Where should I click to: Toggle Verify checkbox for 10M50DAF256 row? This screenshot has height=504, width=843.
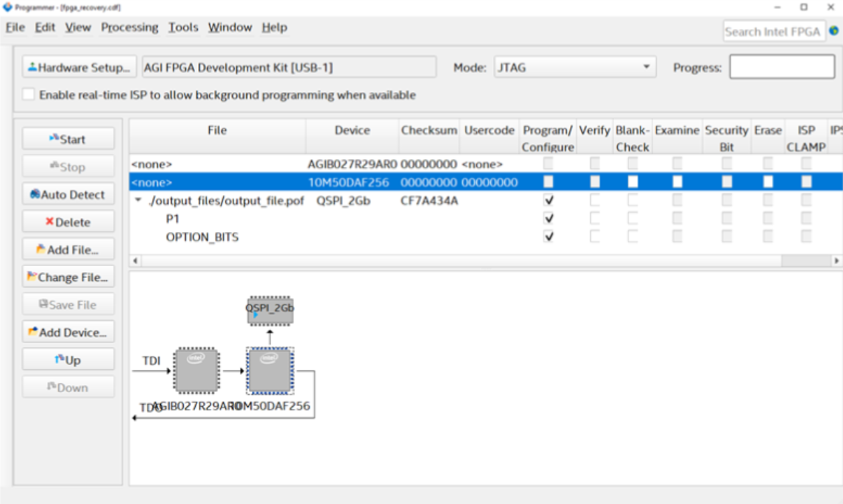pos(595,182)
